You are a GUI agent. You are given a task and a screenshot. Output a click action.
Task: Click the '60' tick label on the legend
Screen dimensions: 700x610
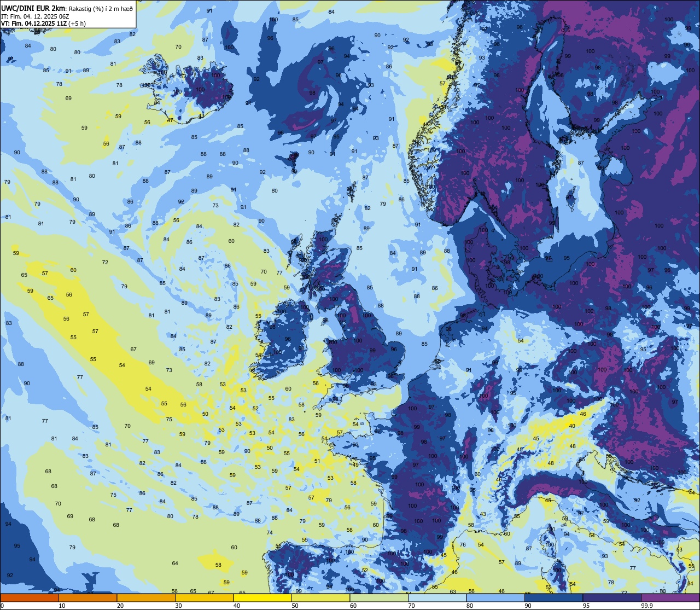pyautogui.click(x=353, y=606)
